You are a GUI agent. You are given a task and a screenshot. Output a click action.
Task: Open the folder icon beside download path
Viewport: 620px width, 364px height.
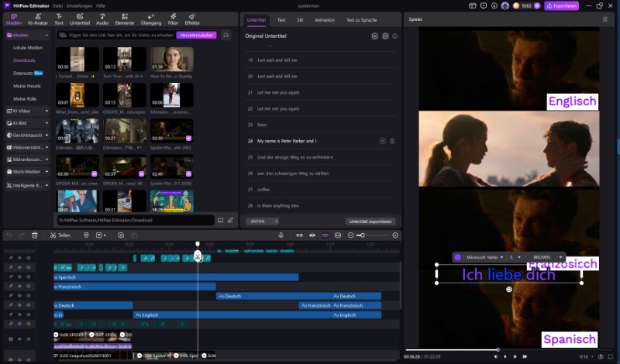click(221, 220)
